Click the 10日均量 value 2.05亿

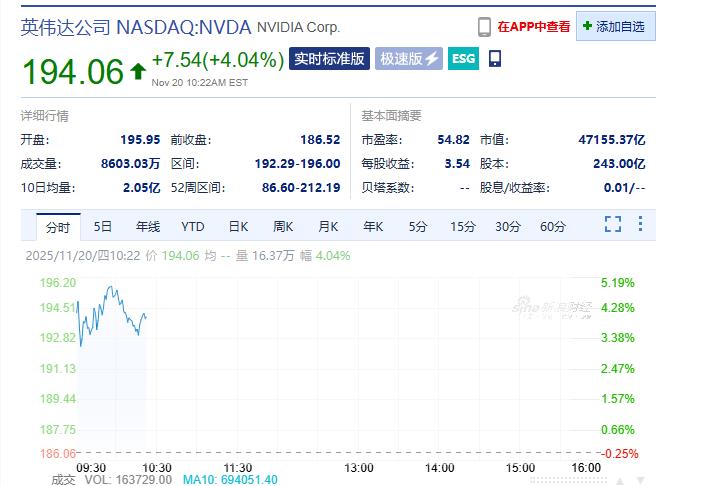pyautogui.click(x=142, y=187)
